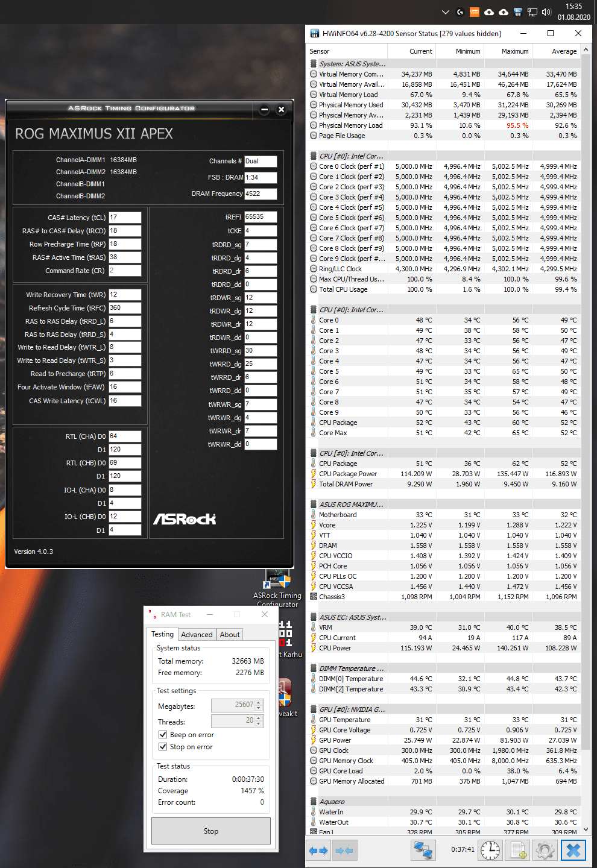
Task: Click the System: ASUS section header icon
Action: point(314,64)
